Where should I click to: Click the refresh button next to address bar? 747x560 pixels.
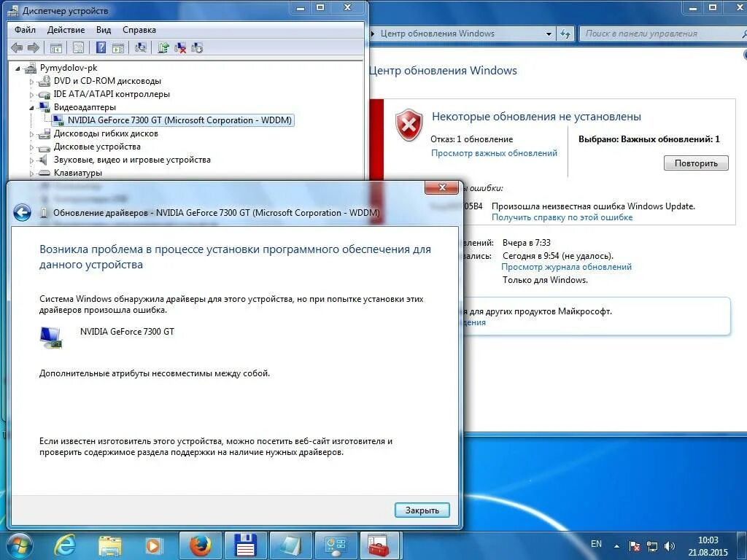coord(565,34)
